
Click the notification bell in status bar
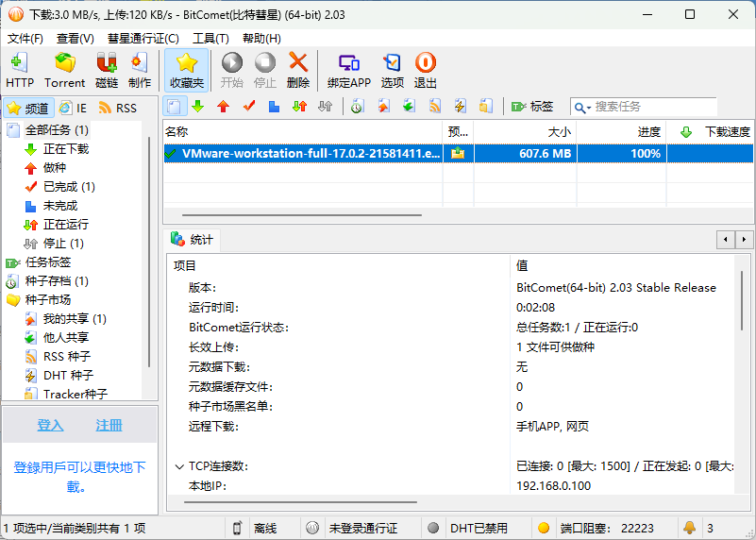(x=690, y=528)
